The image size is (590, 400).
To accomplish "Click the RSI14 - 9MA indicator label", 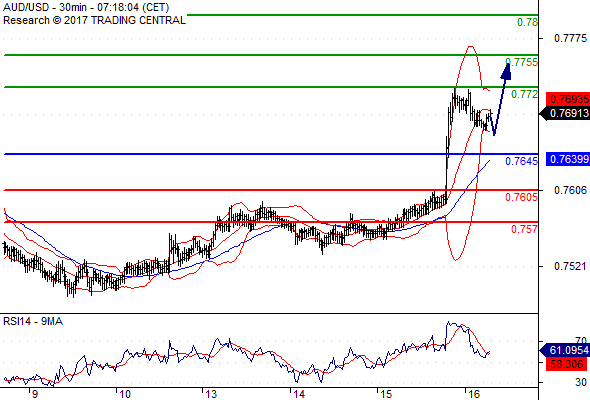I will [33, 321].
